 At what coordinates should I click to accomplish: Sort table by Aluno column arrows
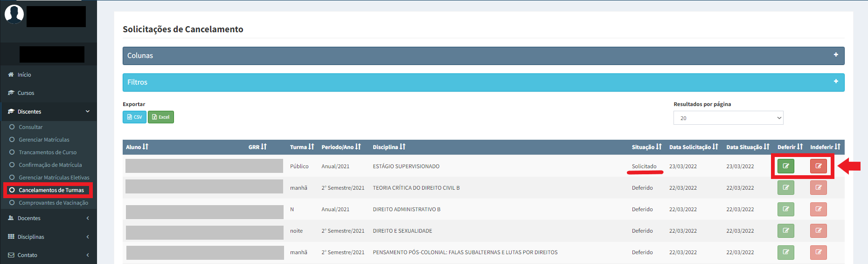146,147
